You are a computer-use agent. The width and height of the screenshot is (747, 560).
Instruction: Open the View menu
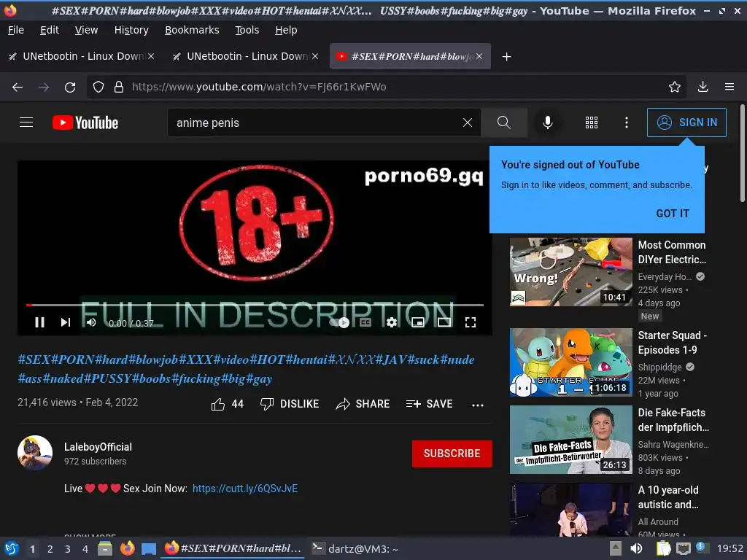(86, 30)
